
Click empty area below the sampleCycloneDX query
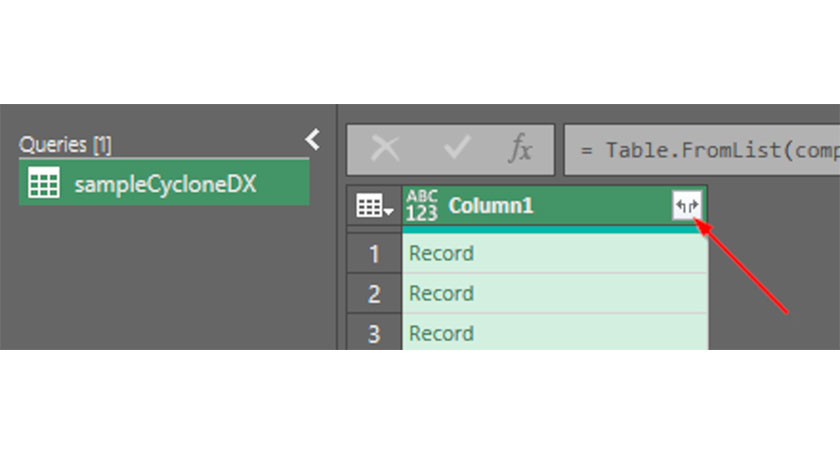[x=160, y=280]
